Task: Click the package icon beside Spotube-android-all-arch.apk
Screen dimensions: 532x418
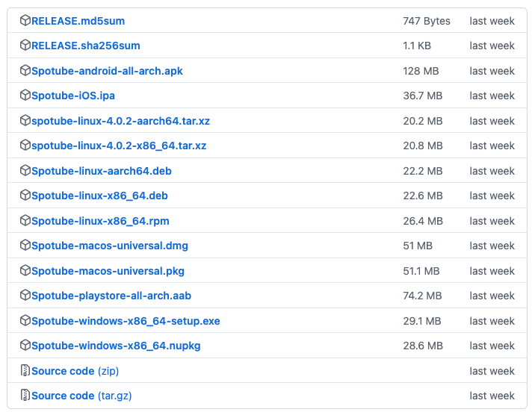Action: click(25, 70)
